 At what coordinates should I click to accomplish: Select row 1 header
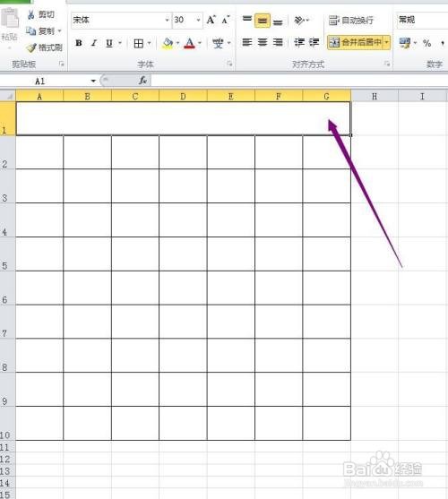(8, 118)
